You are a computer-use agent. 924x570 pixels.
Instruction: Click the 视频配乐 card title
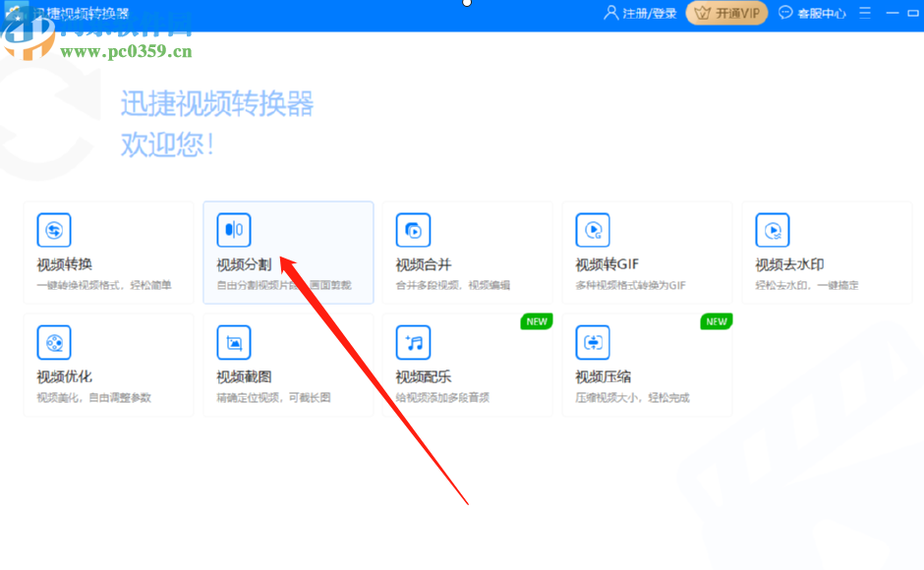(x=424, y=376)
